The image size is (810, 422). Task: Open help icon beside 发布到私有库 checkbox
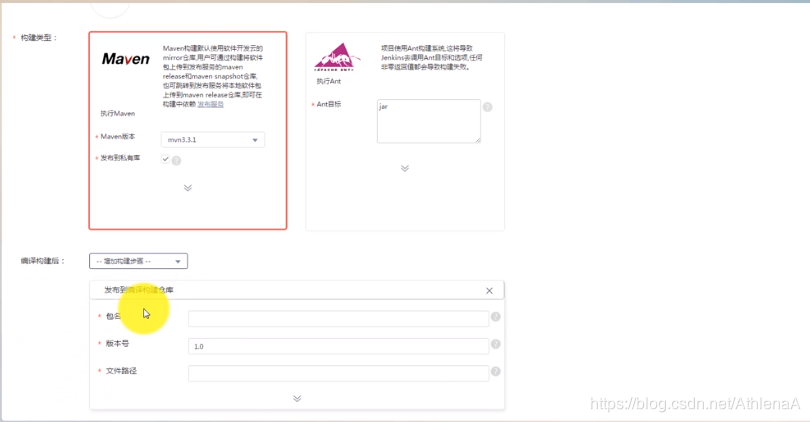(176, 161)
